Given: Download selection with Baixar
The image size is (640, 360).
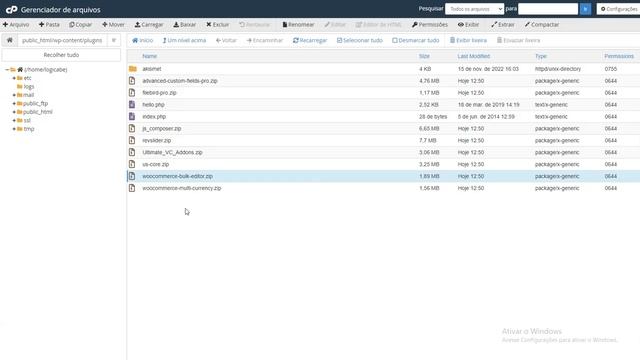Looking at the screenshot, I should [x=184, y=24].
